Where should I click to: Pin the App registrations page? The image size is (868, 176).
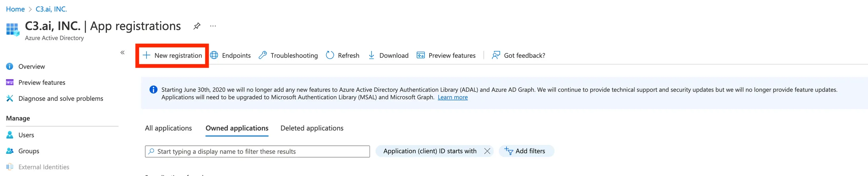pyautogui.click(x=197, y=26)
